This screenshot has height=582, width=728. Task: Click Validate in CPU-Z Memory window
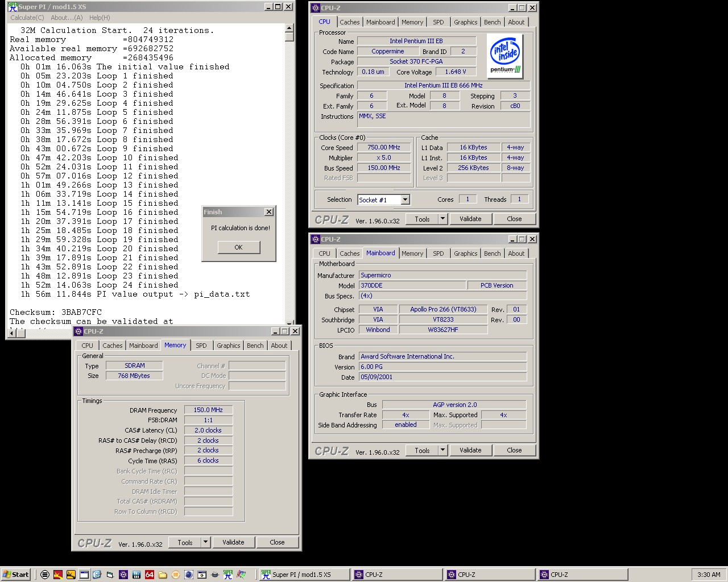point(233,542)
